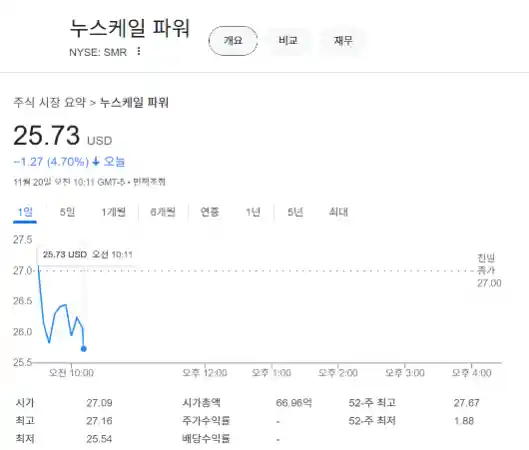This screenshot has width=529, height=450.
Task: Click the NYSE: SMR ticker text
Action: [98, 52]
